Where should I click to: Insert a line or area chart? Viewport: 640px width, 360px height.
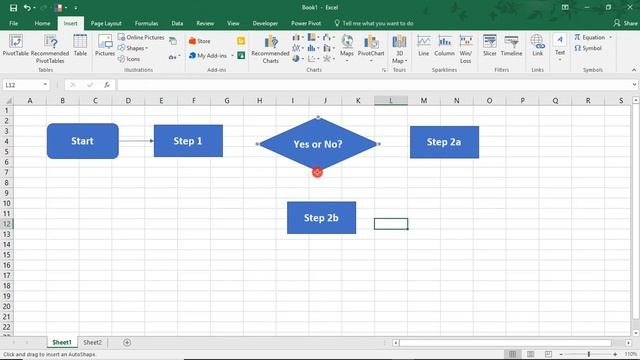(298, 48)
